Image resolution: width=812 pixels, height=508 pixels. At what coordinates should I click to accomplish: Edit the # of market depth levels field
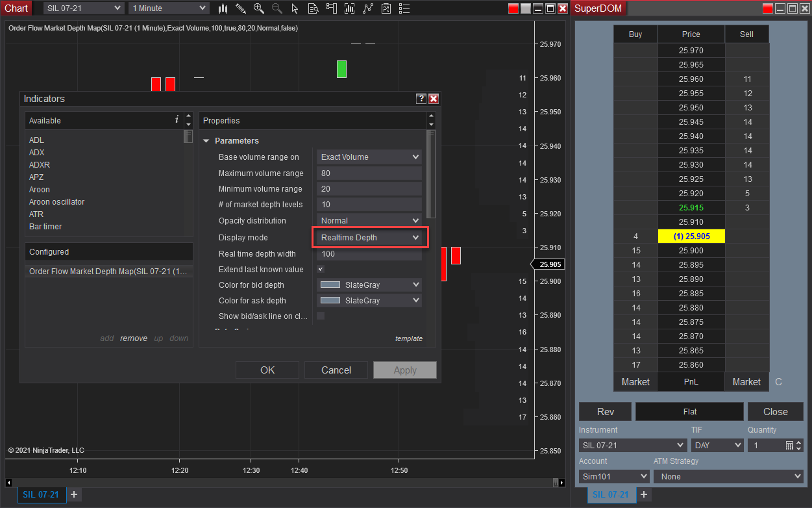(x=369, y=205)
